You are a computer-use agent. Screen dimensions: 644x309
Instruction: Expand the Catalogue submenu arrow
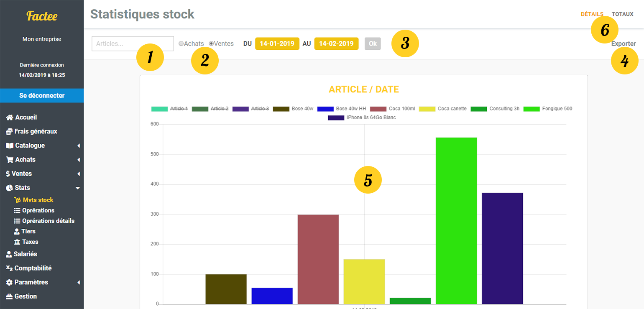[78, 146]
